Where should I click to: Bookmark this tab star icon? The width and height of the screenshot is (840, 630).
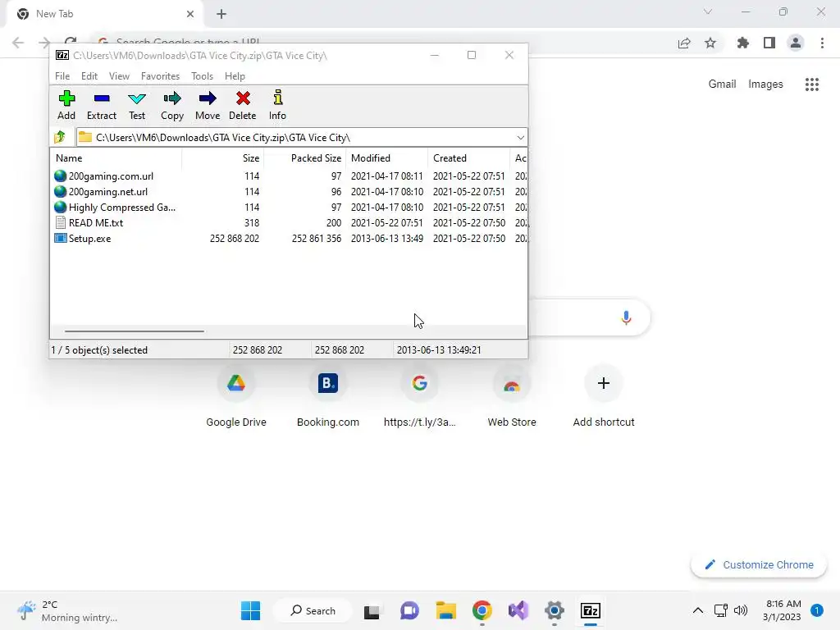pyautogui.click(x=710, y=43)
